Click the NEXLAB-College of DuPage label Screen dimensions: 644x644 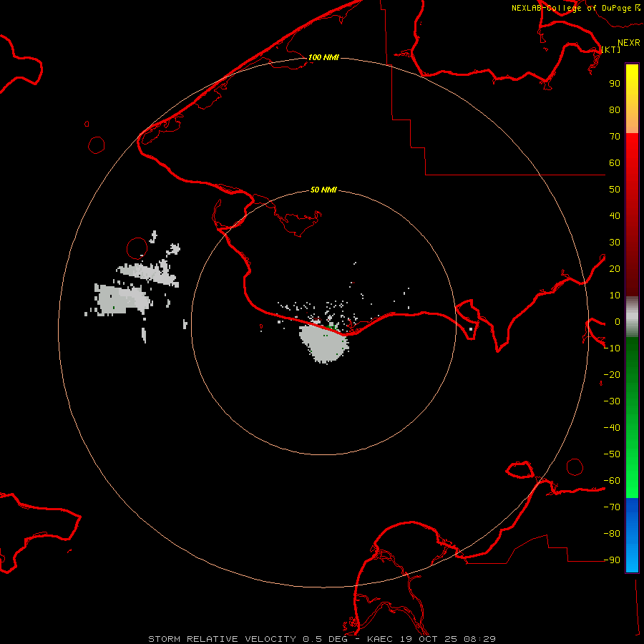pyautogui.click(x=575, y=8)
